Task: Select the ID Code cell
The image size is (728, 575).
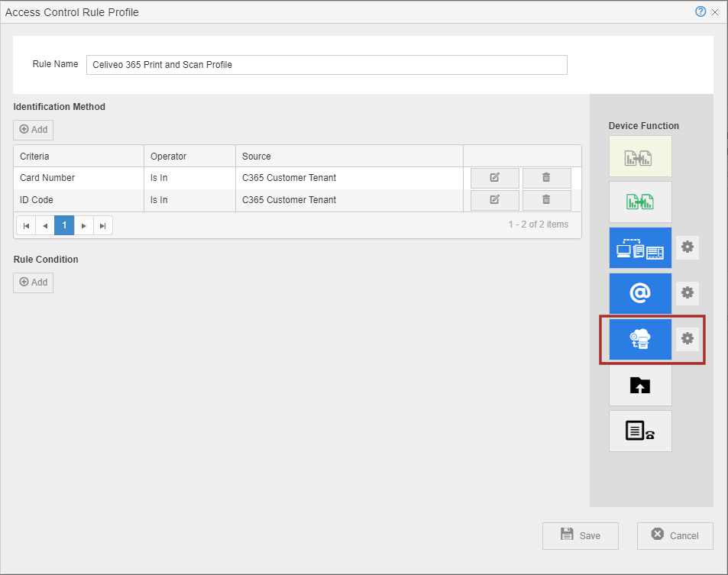Action: 79,200
